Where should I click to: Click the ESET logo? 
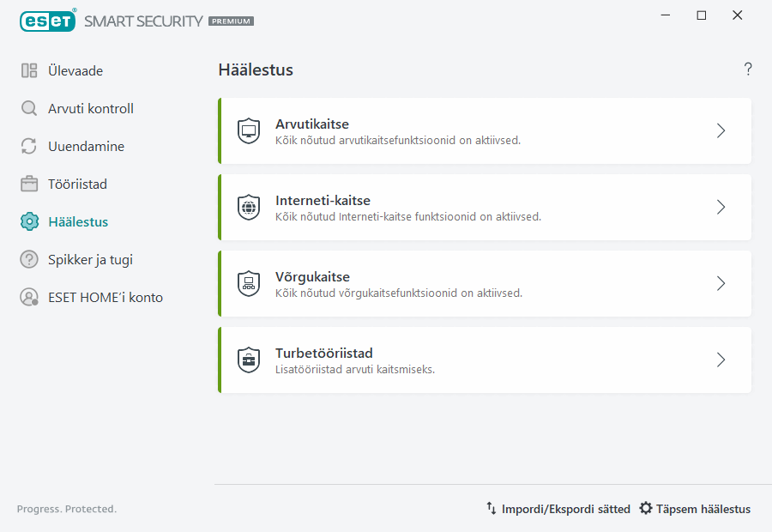(x=47, y=21)
